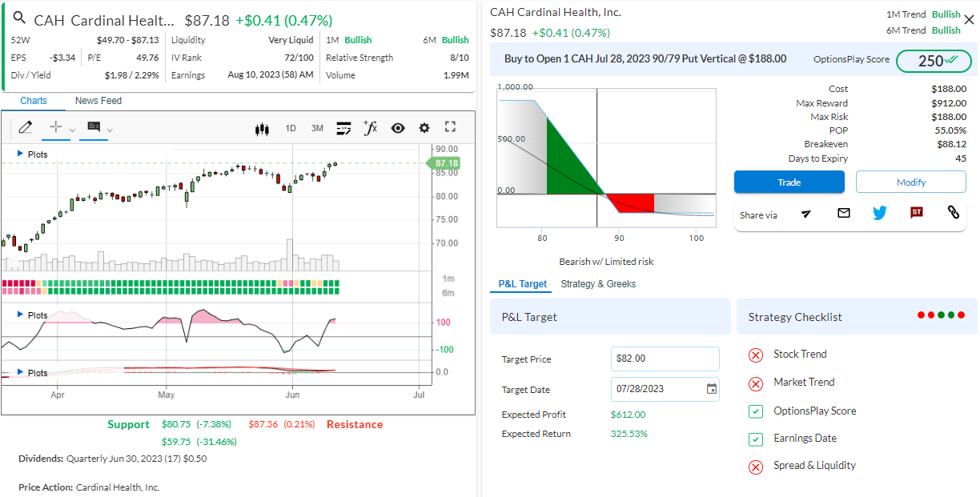Image resolution: width=980 pixels, height=497 pixels.
Task: Click the annotation comment tool icon
Action: (x=94, y=127)
